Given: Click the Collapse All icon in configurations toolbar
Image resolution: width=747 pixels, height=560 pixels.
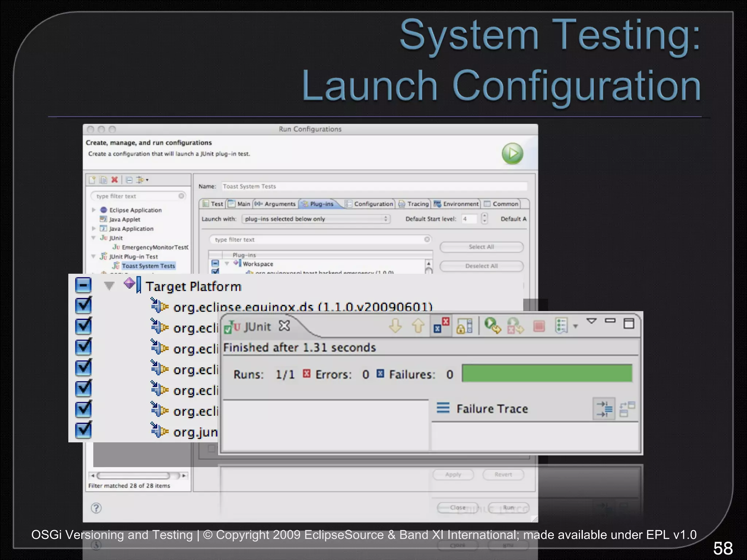Looking at the screenshot, I should click(x=129, y=180).
